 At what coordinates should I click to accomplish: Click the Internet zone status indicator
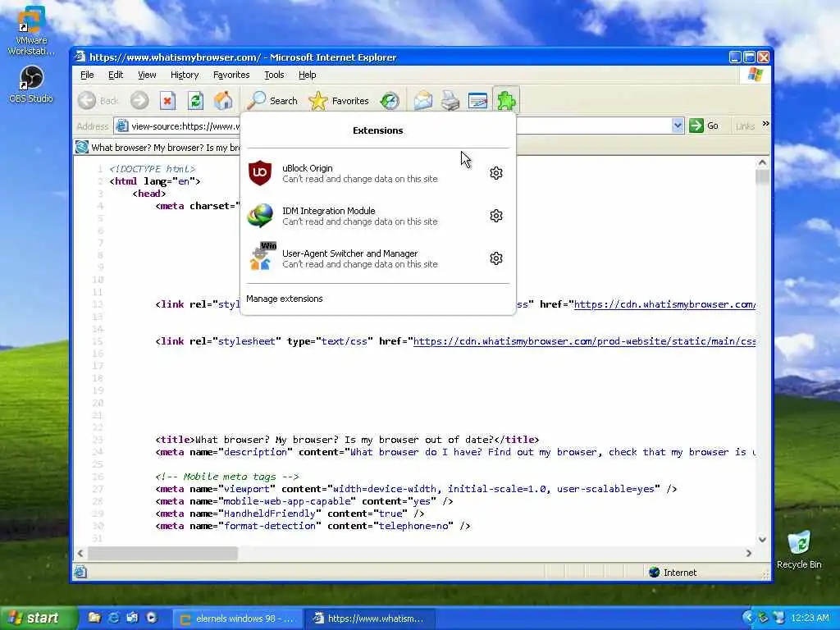coord(673,573)
